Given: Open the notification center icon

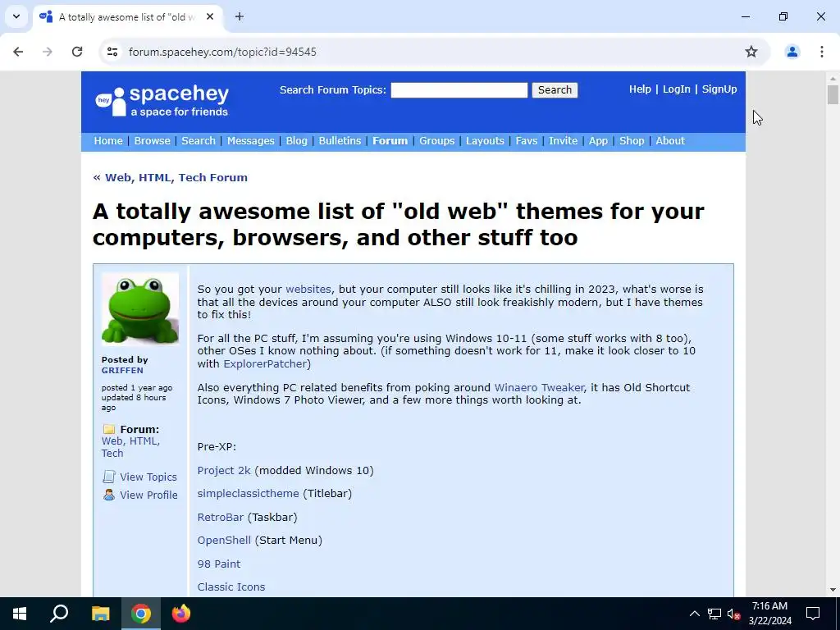Looking at the screenshot, I should point(813,614).
